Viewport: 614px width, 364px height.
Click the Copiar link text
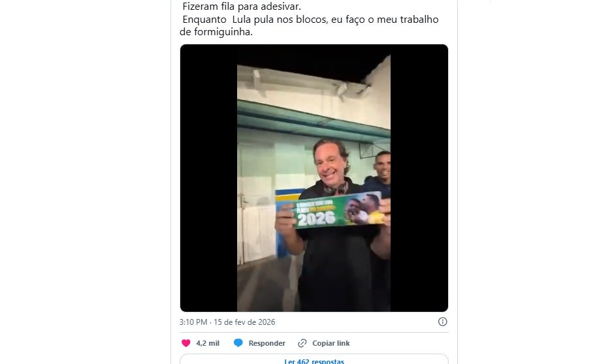(331, 343)
